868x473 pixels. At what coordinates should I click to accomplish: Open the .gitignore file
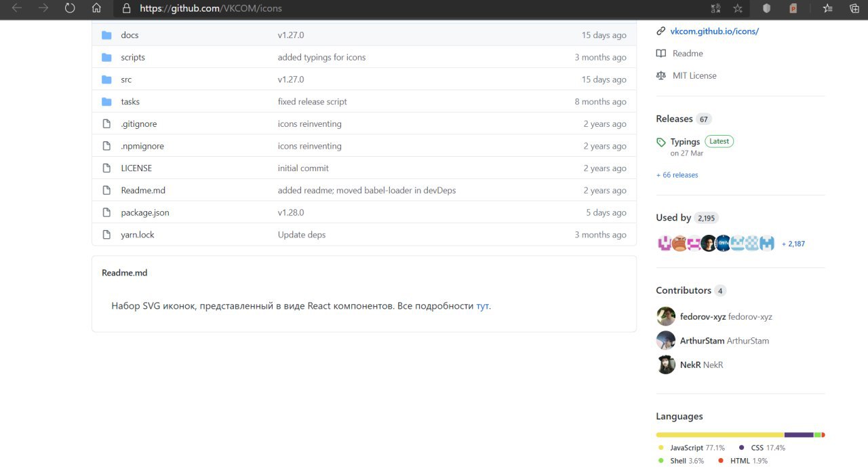tap(139, 124)
